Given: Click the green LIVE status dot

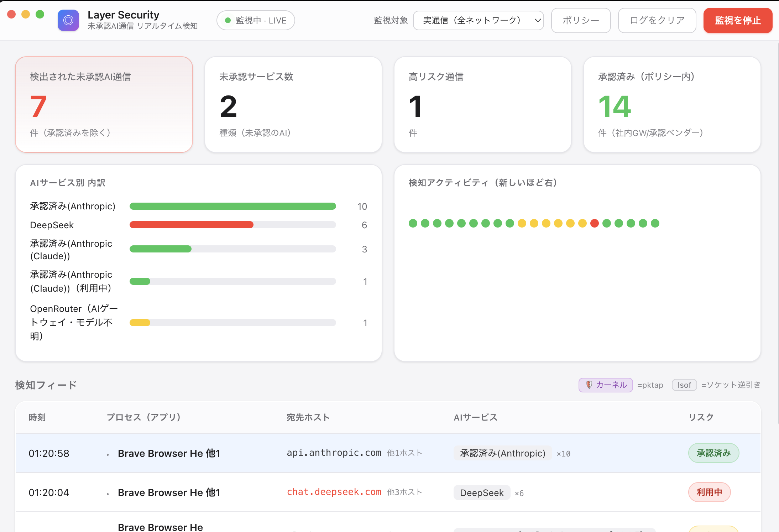Looking at the screenshot, I should pyautogui.click(x=228, y=20).
